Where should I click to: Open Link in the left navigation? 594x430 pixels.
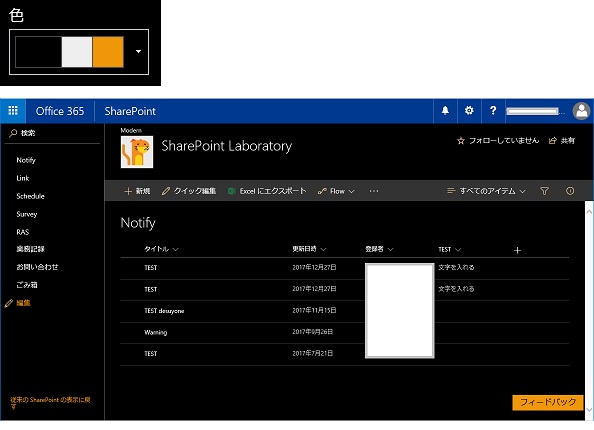(23, 178)
